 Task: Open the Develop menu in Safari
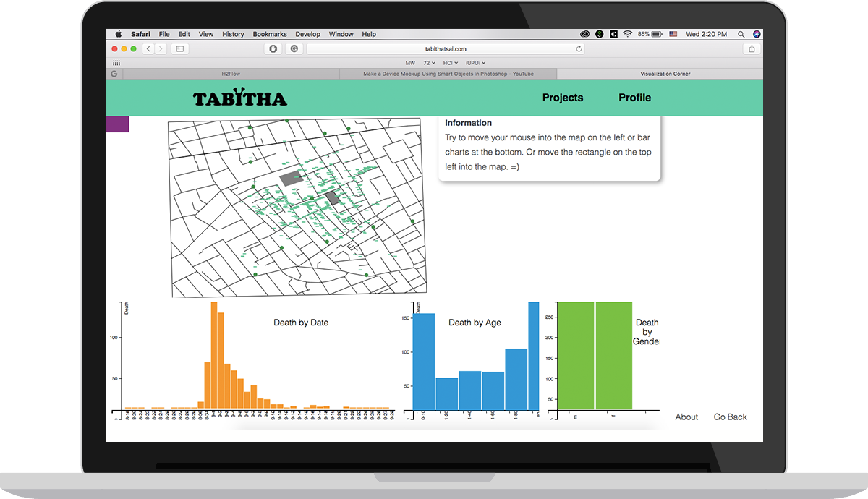pyautogui.click(x=308, y=34)
